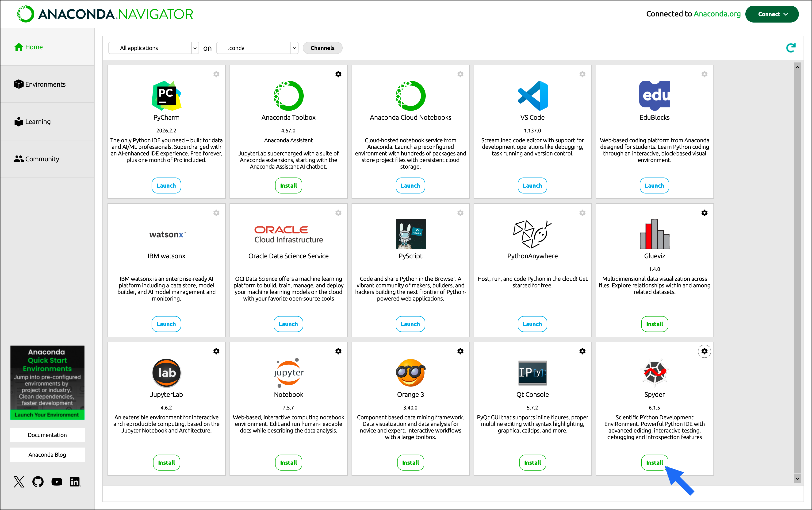Open settings gear on Anaconda Cloud Notebooks card
Screen dimensions: 812x510
[x=460, y=74]
